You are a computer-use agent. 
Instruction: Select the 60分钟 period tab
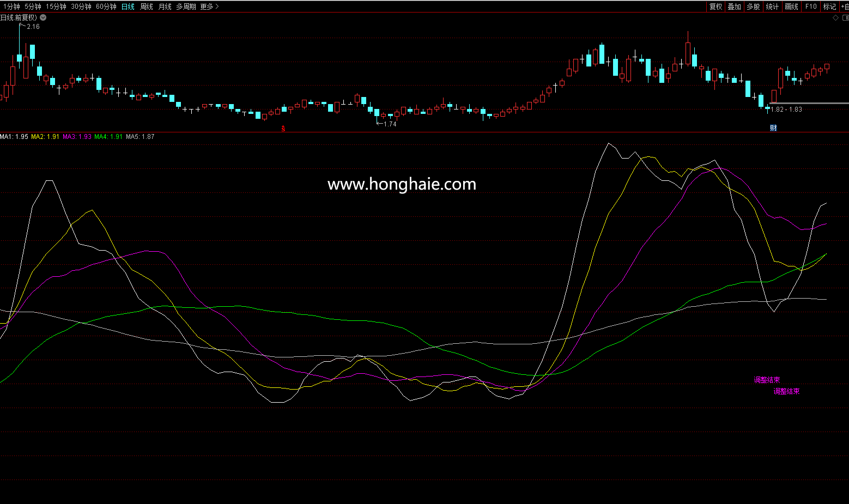tap(106, 7)
